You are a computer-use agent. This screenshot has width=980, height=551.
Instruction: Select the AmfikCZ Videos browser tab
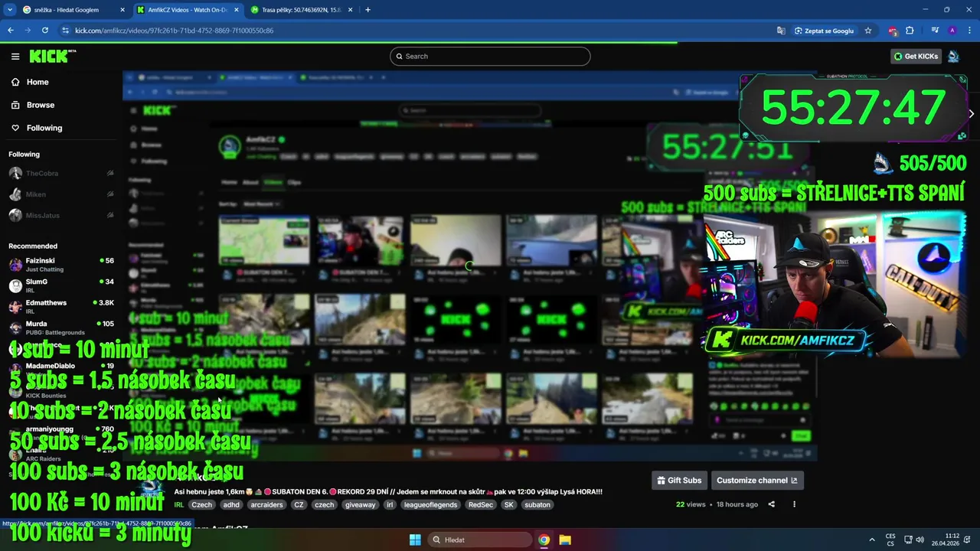pos(188,10)
